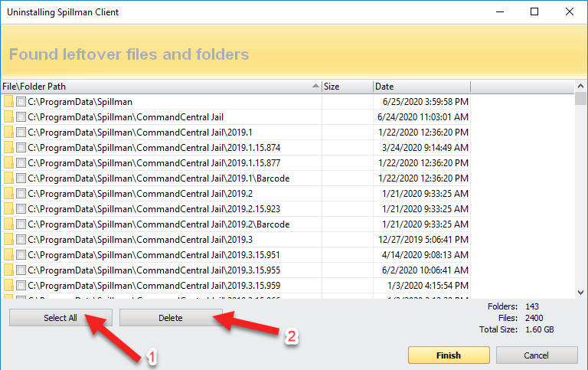Check the box next to 2019.1.15.877
The image size is (588, 370).
(21, 163)
